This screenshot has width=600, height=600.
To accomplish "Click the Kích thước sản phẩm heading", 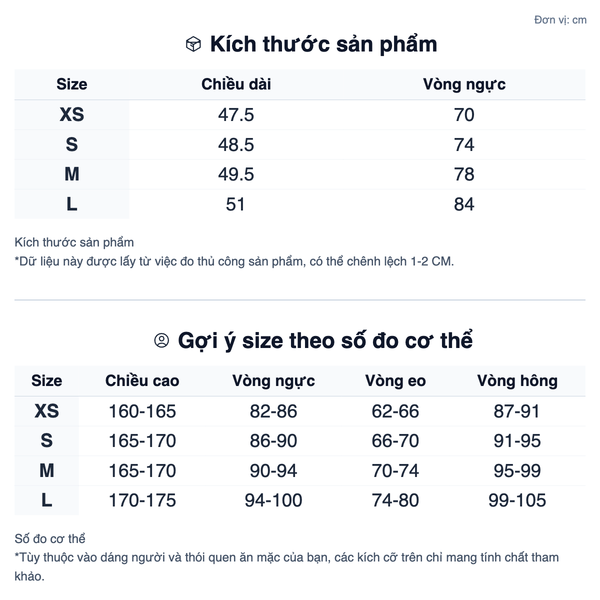I will click(323, 44).
